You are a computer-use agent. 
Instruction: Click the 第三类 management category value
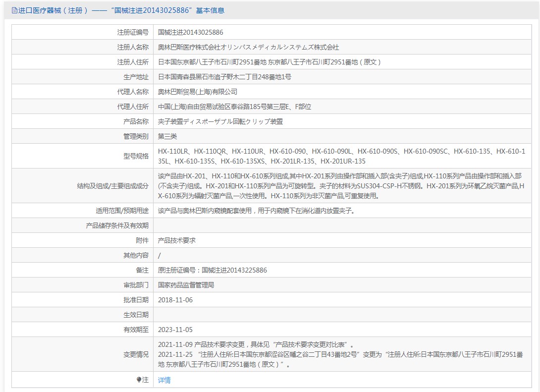click(x=167, y=136)
